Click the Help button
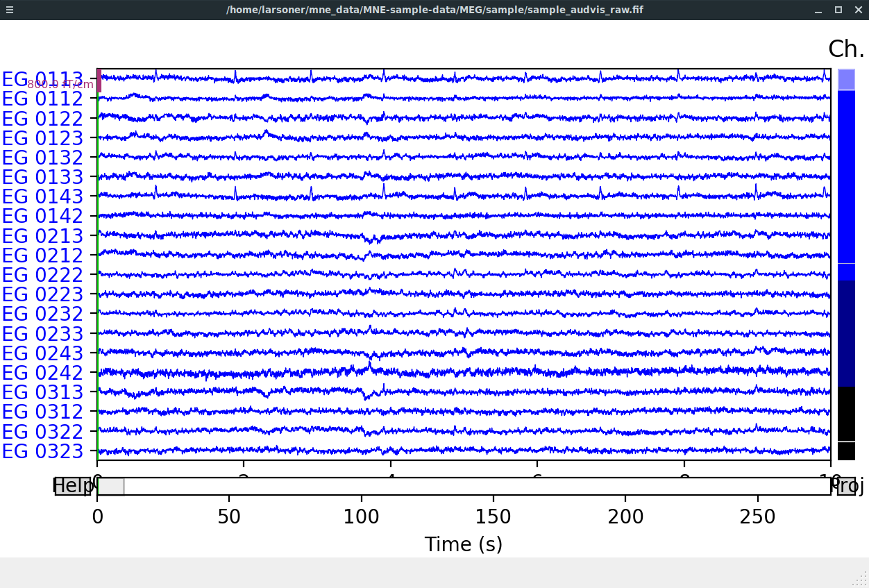The image size is (869, 588). [x=73, y=486]
